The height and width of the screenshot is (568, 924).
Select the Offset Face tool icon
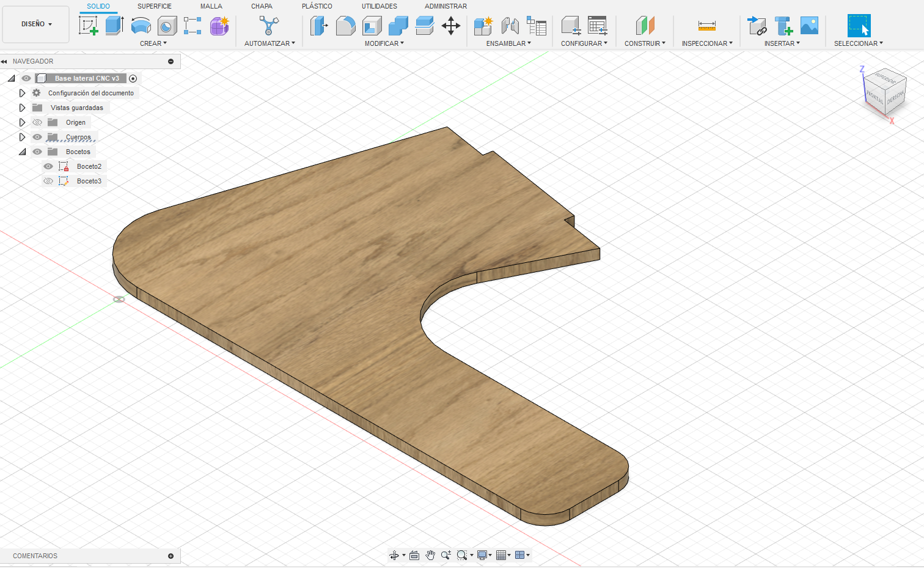(x=424, y=26)
